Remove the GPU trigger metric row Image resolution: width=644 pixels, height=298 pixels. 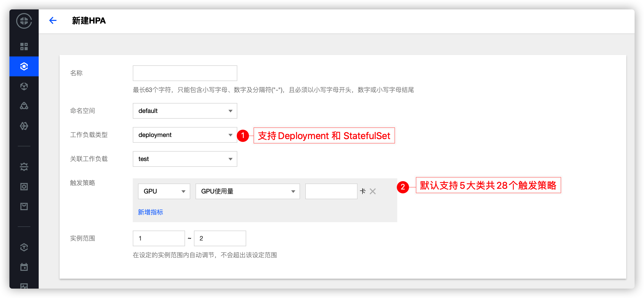click(373, 191)
